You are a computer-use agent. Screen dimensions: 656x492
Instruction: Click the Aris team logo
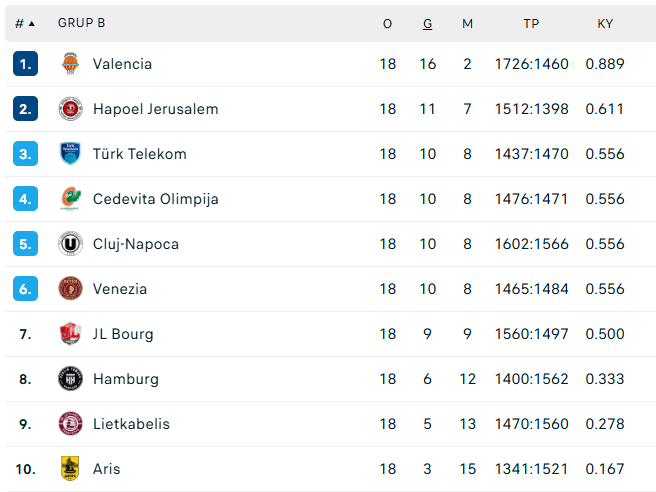click(x=70, y=469)
